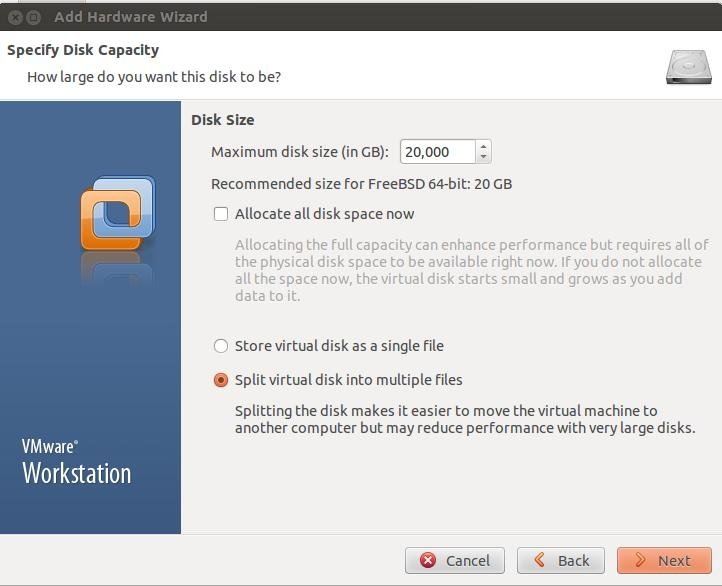Enable Allocate all disk space now
The height and width of the screenshot is (586, 722).
click(221, 214)
